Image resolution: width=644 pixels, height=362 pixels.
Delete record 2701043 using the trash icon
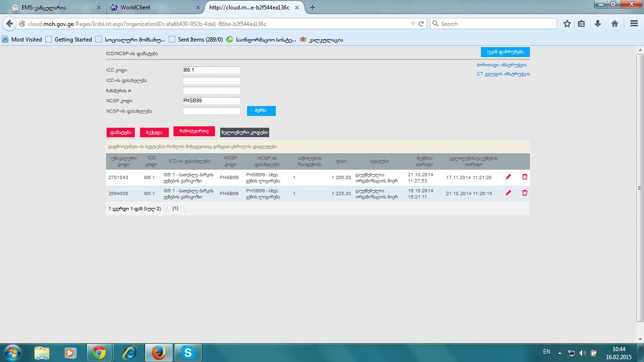pos(525,177)
